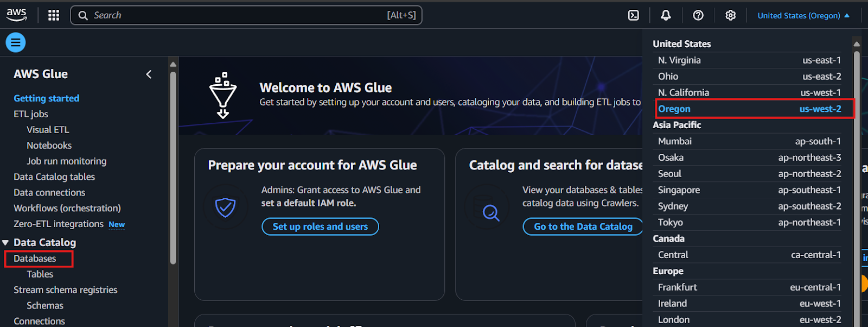Click the shield checkmark icon
The height and width of the screenshot is (327, 868).
tap(225, 207)
